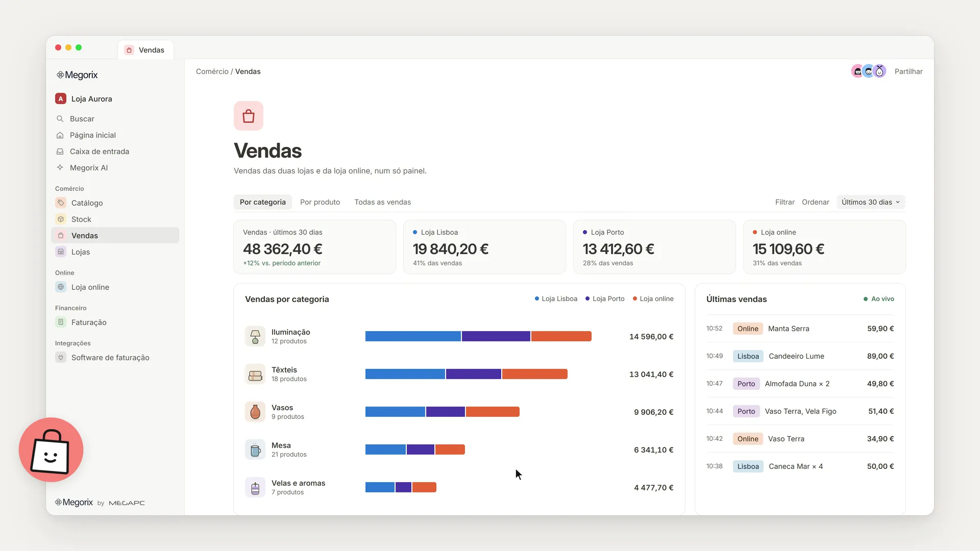Click the Megorix AI sparkle icon
980x551 pixels.
(60, 168)
